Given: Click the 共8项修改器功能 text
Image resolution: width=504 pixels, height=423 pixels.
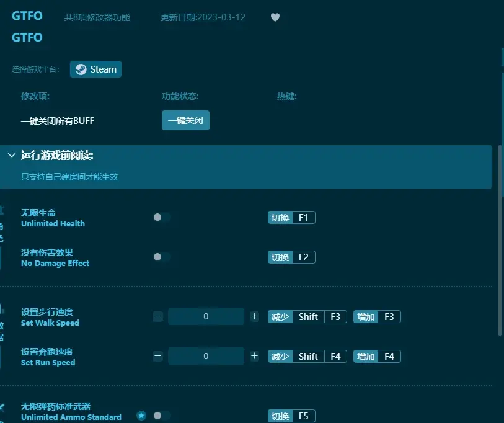Looking at the screenshot, I should click(x=97, y=17).
